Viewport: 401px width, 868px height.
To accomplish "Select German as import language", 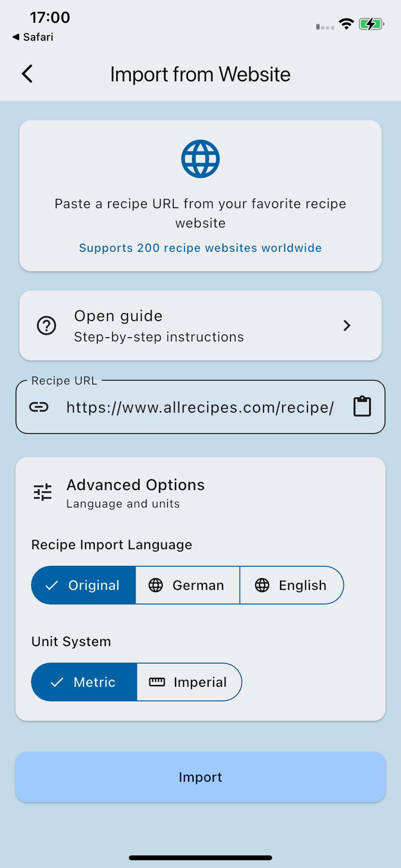I will tap(188, 585).
